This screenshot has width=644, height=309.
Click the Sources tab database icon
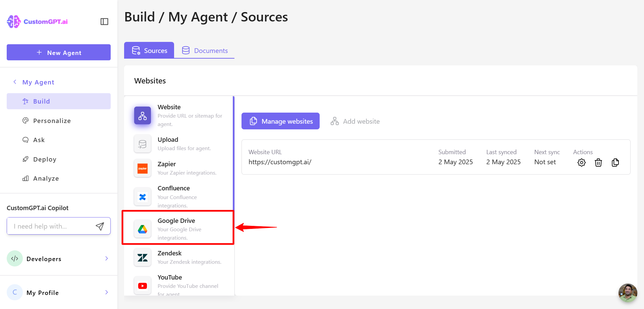(x=136, y=50)
